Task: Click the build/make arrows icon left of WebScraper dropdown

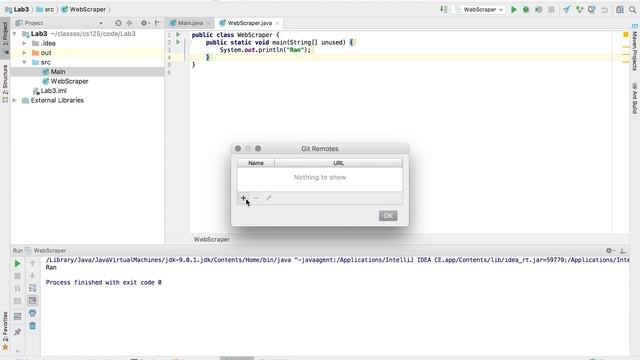Action: (x=444, y=9)
